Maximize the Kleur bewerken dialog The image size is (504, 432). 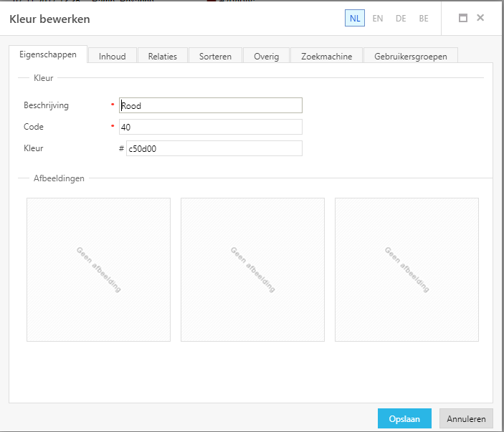point(463,18)
